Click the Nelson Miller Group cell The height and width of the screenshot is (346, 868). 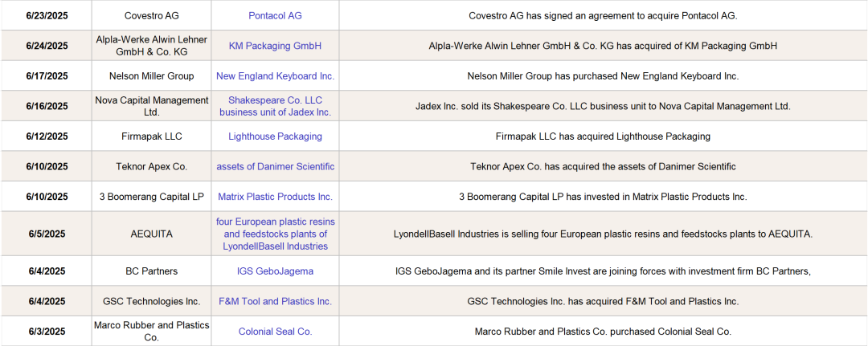(x=152, y=76)
